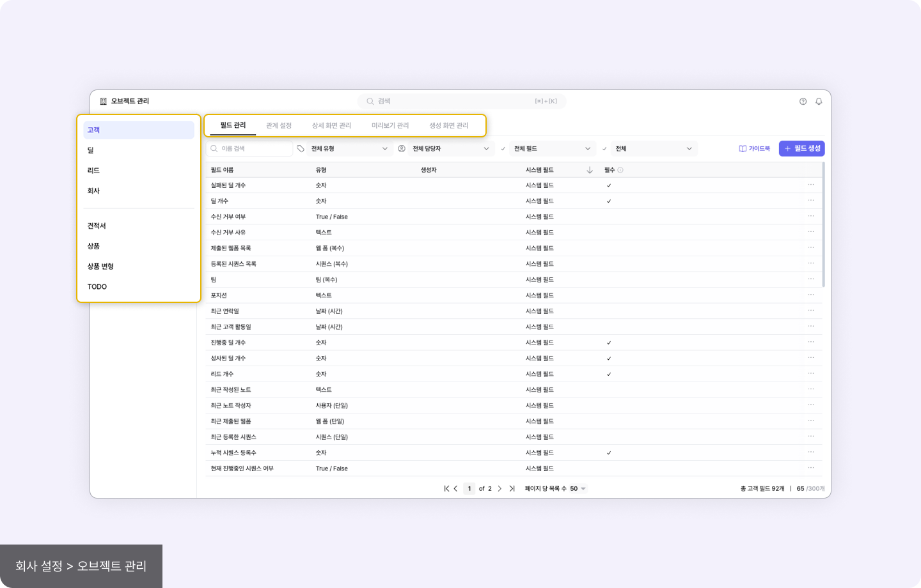Jump to the last page icon
The height and width of the screenshot is (588, 921).
tap(512, 489)
